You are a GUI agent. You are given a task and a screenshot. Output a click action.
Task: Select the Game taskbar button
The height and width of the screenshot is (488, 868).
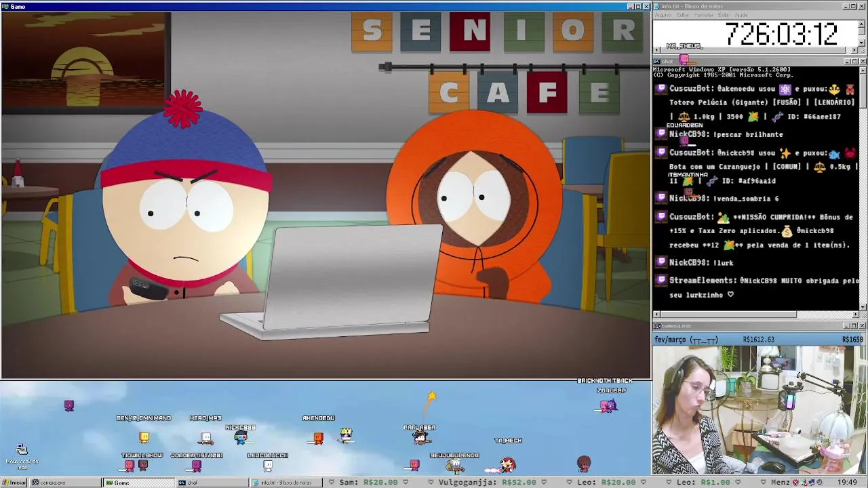[139, 483]
